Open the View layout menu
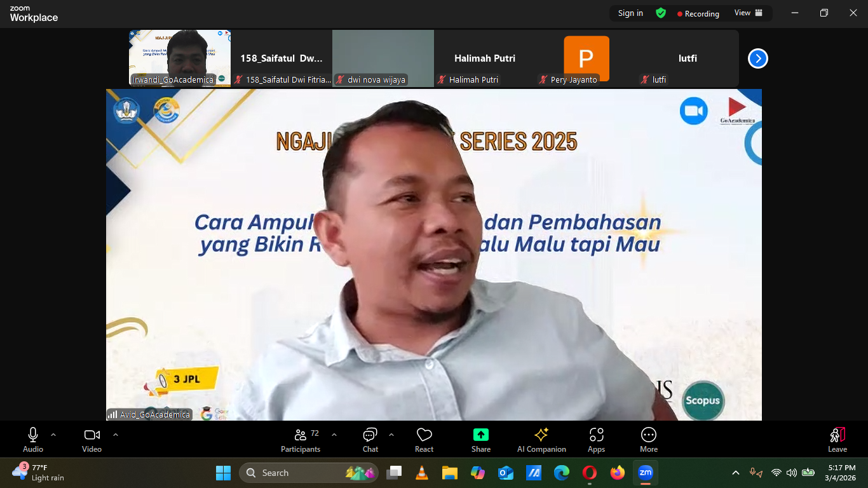This screenshot has width=868, height=488. tap(748, 13)
